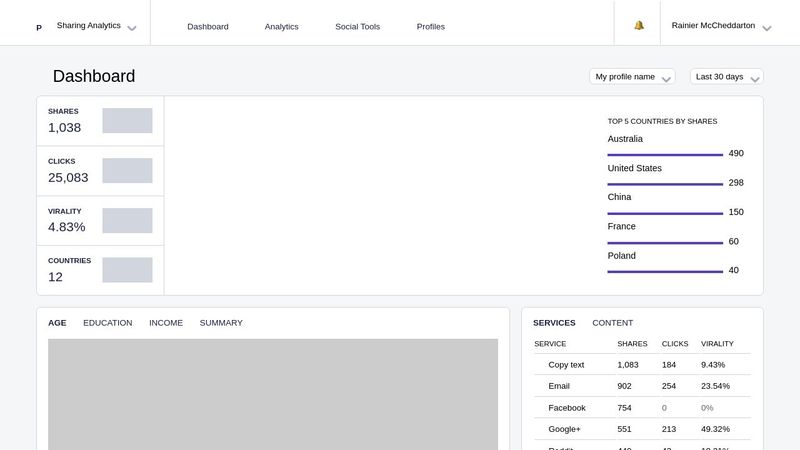
Task: Open the My profile name dropdown
Action: tap(632, 77)
